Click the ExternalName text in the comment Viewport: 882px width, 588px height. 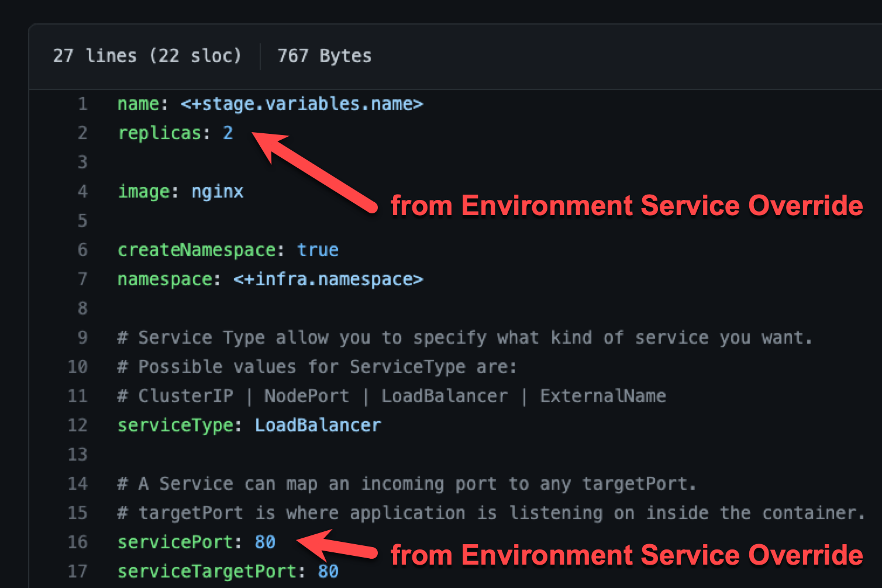coord(602,396)
